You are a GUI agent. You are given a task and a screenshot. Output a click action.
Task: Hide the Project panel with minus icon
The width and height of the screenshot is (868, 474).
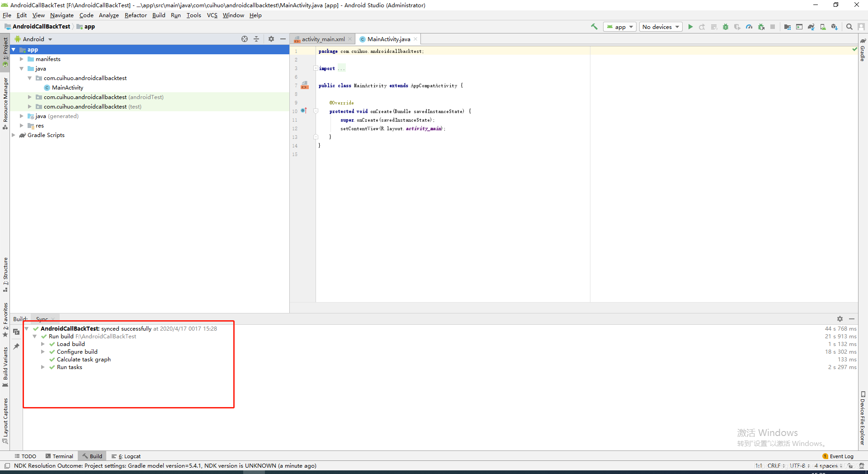283,39
